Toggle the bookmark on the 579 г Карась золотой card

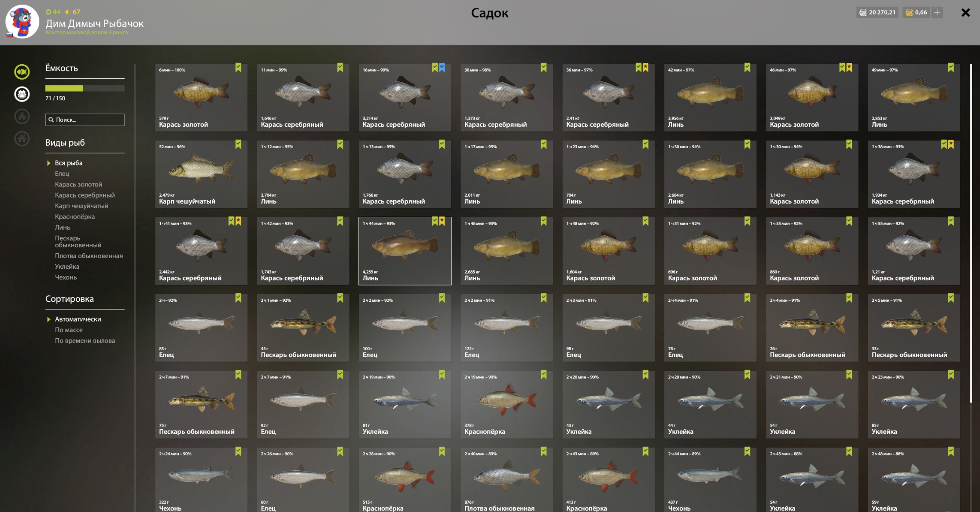point(238,67)
